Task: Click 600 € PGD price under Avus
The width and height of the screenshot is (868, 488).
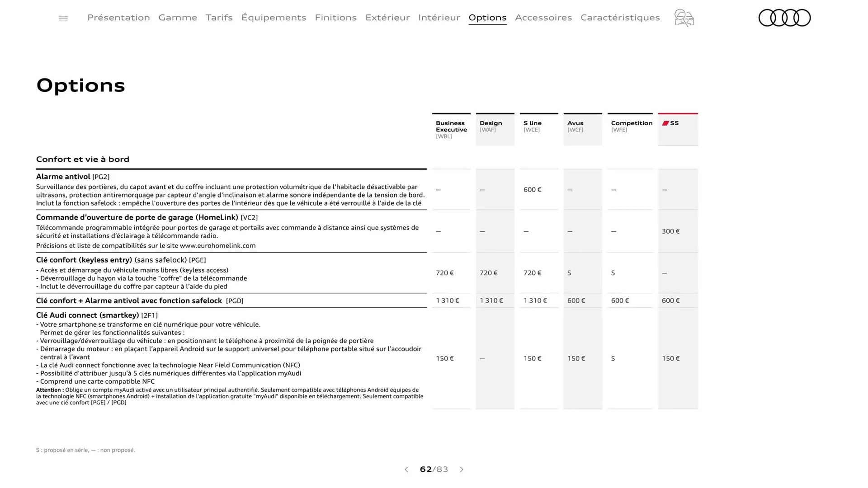Action: click(x=576, y=300)
